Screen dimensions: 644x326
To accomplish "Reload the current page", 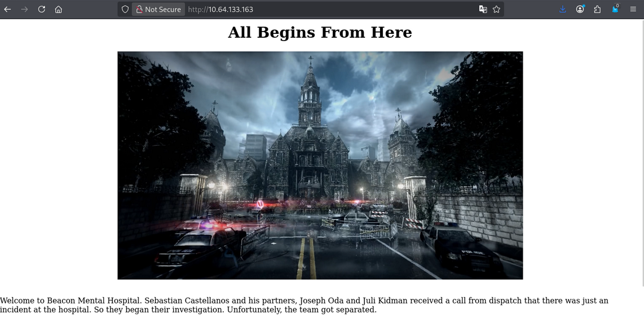I will pyautogui.click(x=41, y=10).
